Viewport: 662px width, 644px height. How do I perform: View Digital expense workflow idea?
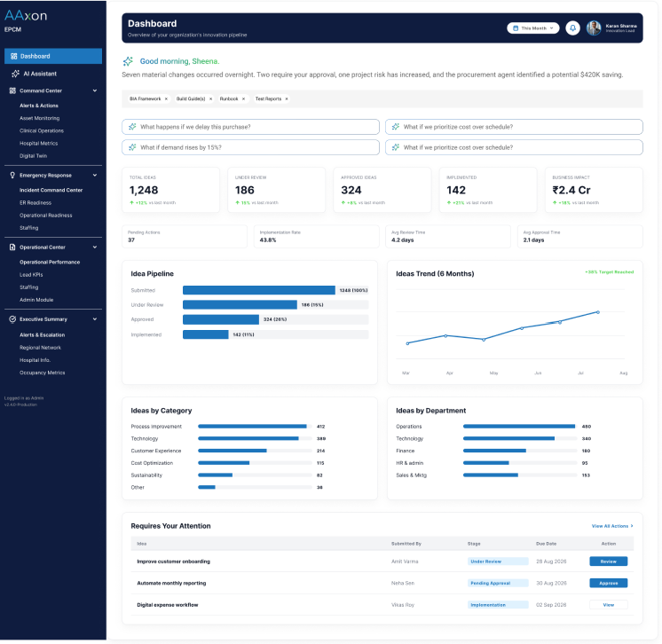click(x=609, y=605)
